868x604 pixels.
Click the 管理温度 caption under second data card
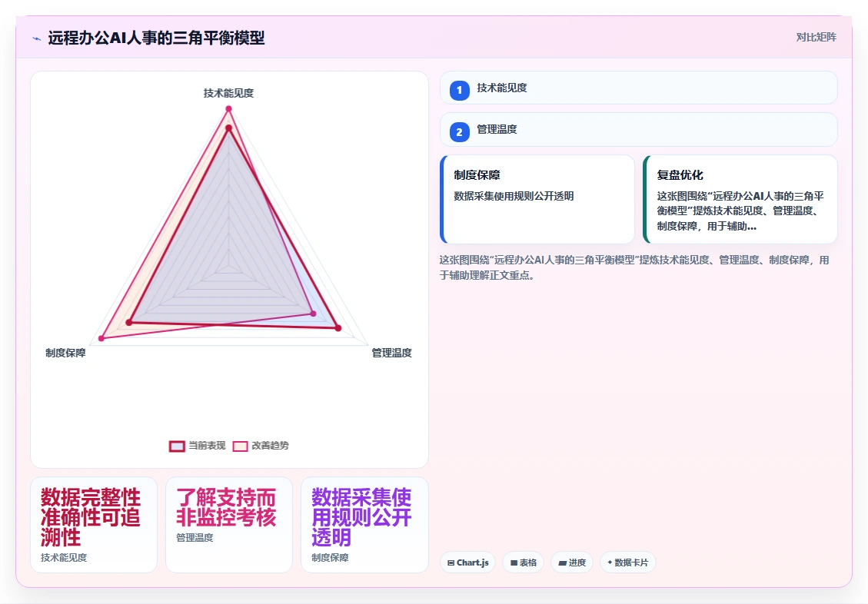[195, 538]
